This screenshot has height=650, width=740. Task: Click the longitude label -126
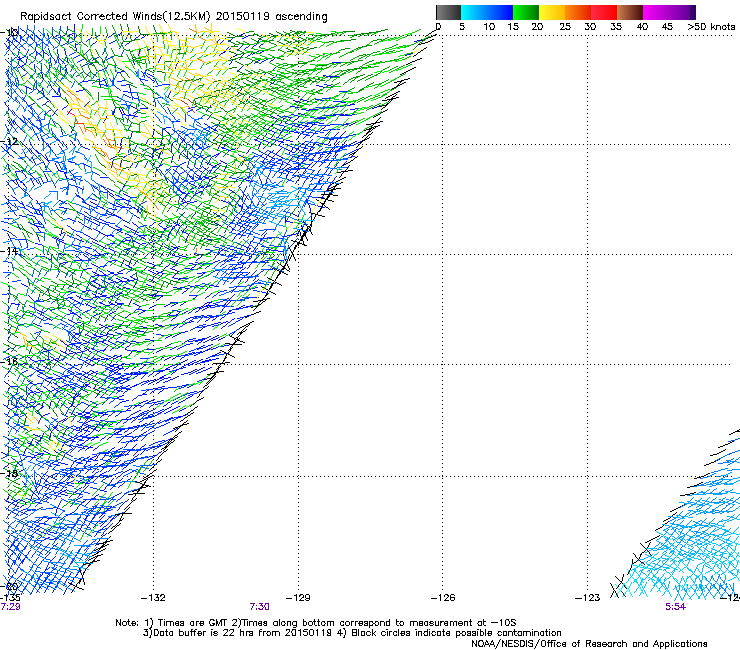(443, 598)
